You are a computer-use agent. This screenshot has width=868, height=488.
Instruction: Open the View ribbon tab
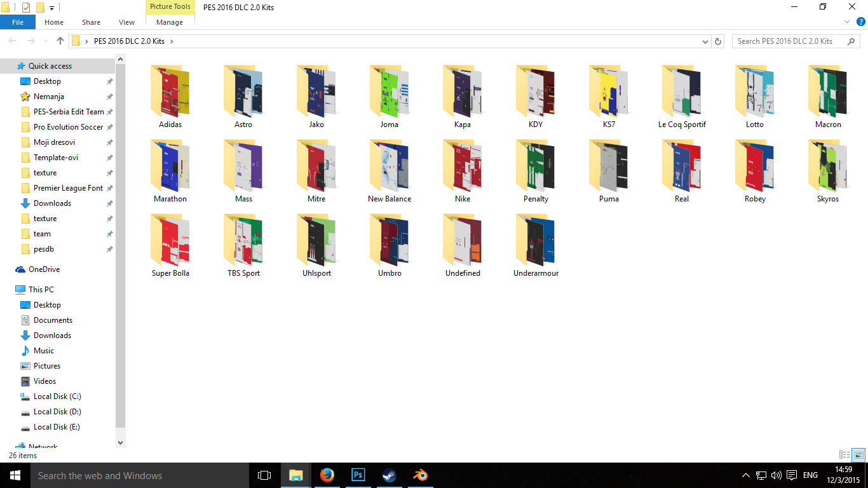click(127, 22)
